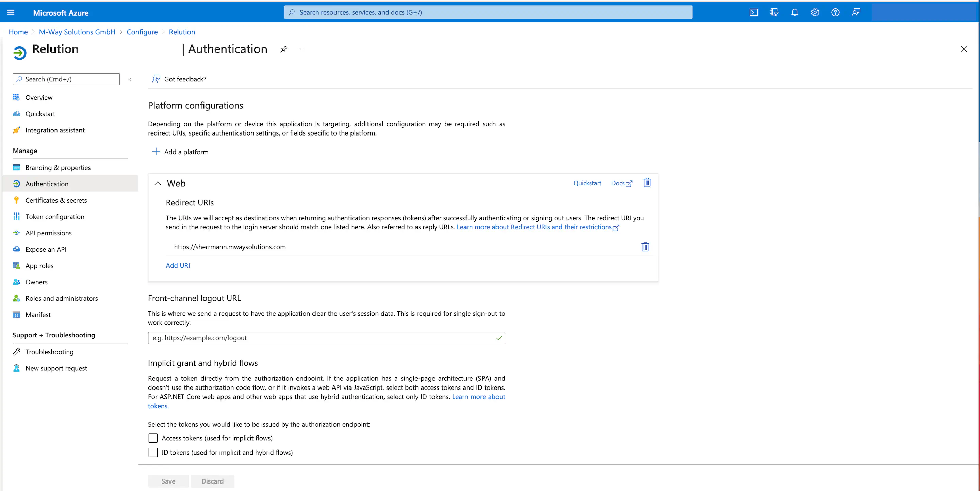Viewport: 980px width, 491px height.
Task: Open the Token configuration menu item
Action: (55, 217)
